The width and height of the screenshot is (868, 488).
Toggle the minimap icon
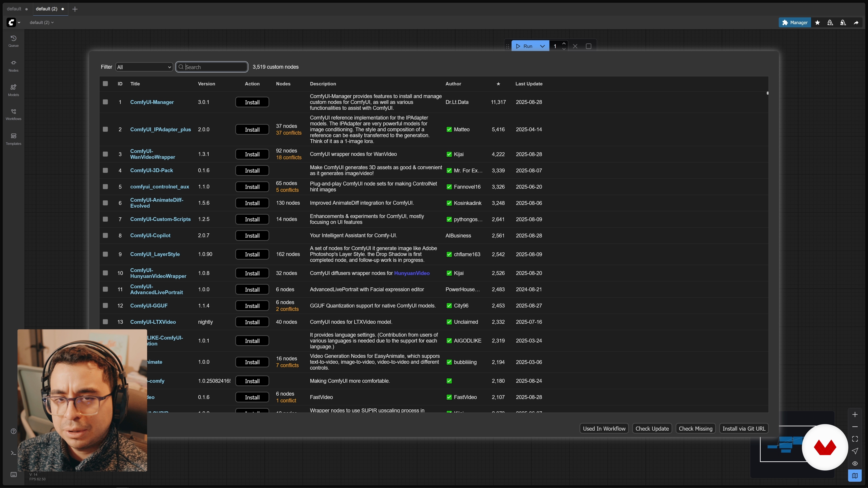coord(855,476)
